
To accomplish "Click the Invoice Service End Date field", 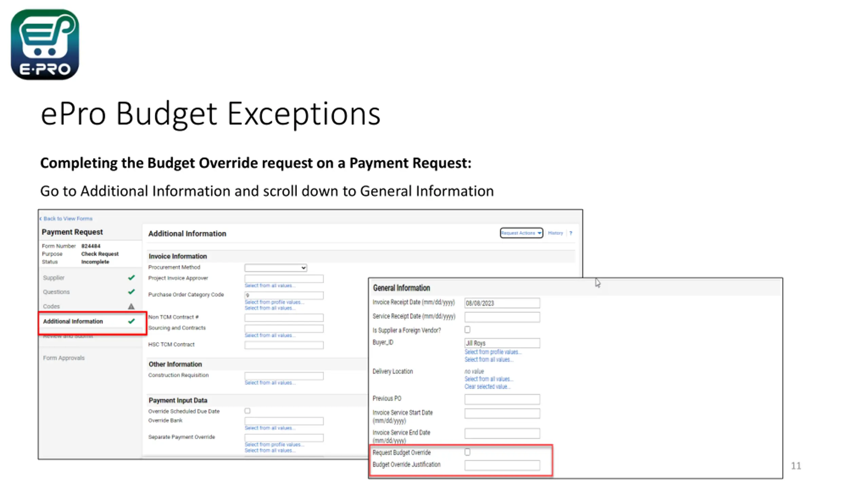I will click(502, 433).
